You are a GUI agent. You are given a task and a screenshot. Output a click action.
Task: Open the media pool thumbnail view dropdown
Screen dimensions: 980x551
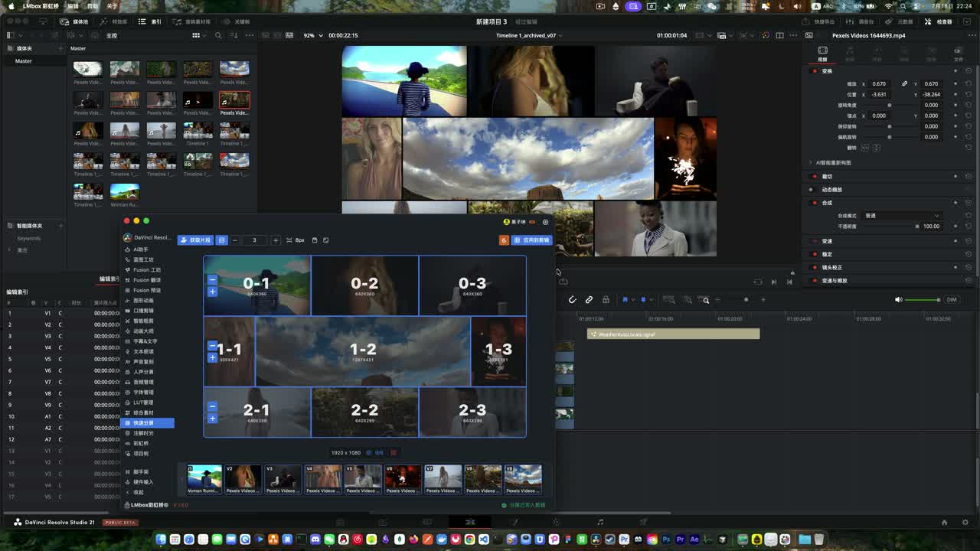pyautogui.click(x=199, y=35)
